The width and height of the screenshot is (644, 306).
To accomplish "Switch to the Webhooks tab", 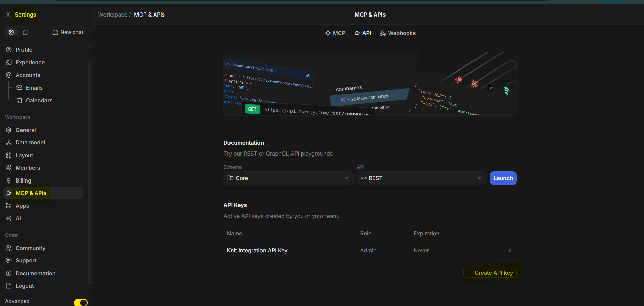I will pyautogui.click(x=398, y=33).
